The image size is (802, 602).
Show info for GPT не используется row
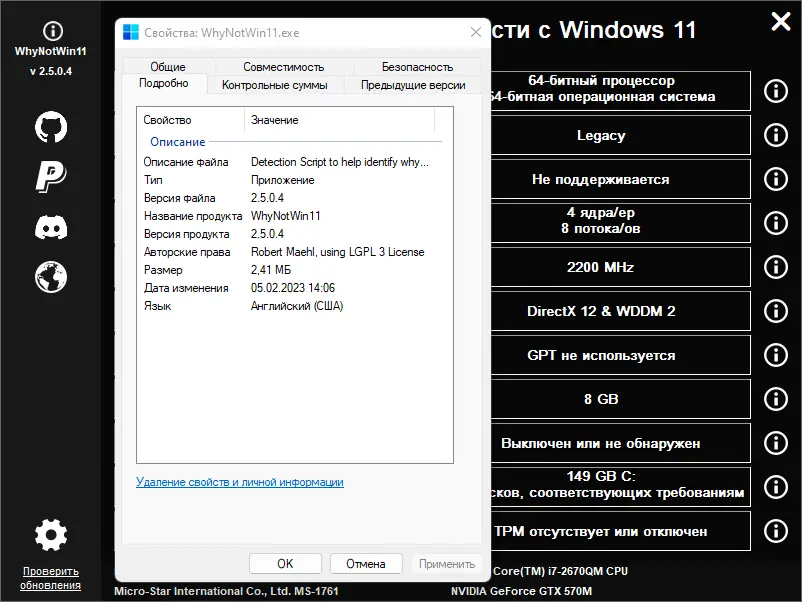775,355
